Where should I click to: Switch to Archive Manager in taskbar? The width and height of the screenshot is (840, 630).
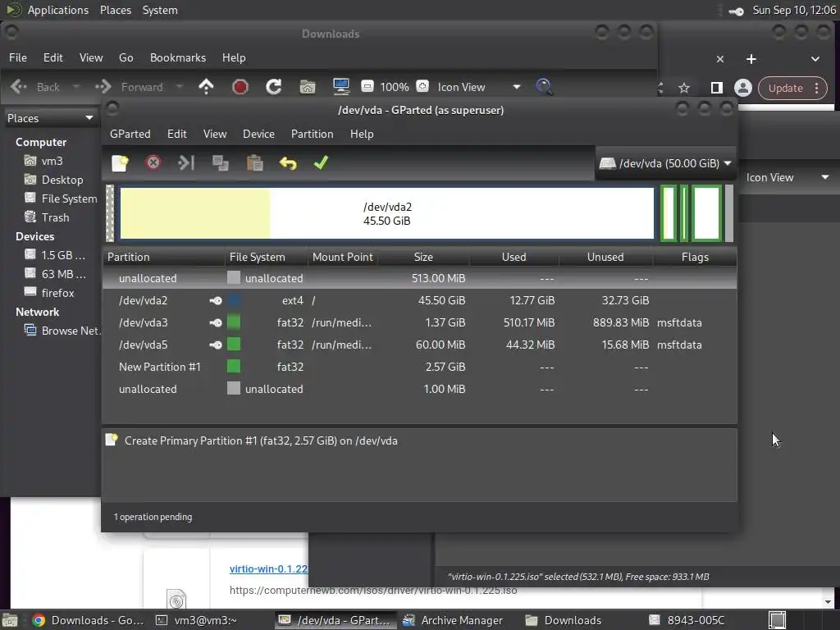tap(453, 620)
